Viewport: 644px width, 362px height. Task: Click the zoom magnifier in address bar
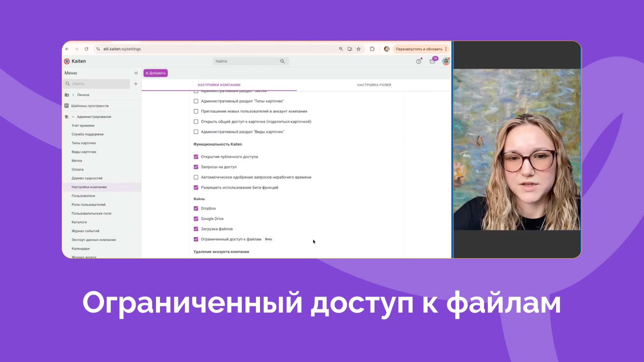click(341, 49)
